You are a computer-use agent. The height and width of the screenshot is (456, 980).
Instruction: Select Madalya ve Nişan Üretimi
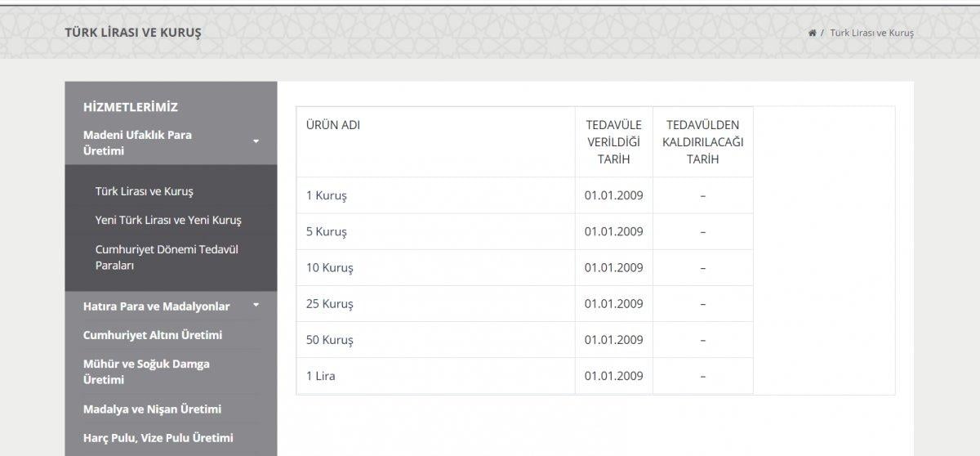point(152,409)
